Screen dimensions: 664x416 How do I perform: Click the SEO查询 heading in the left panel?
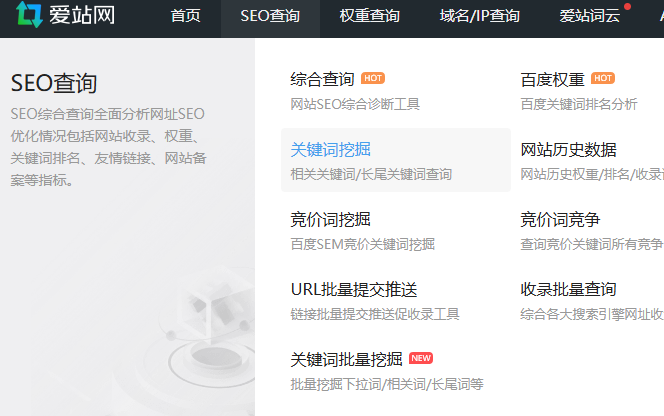coord(54,84)
